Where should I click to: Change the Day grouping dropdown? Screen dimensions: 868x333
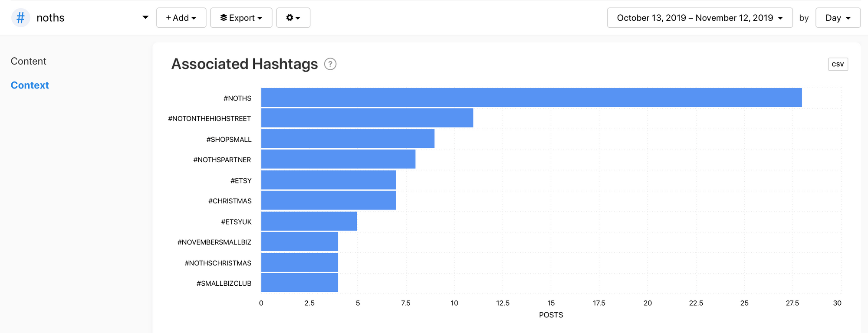pos(838,18)
